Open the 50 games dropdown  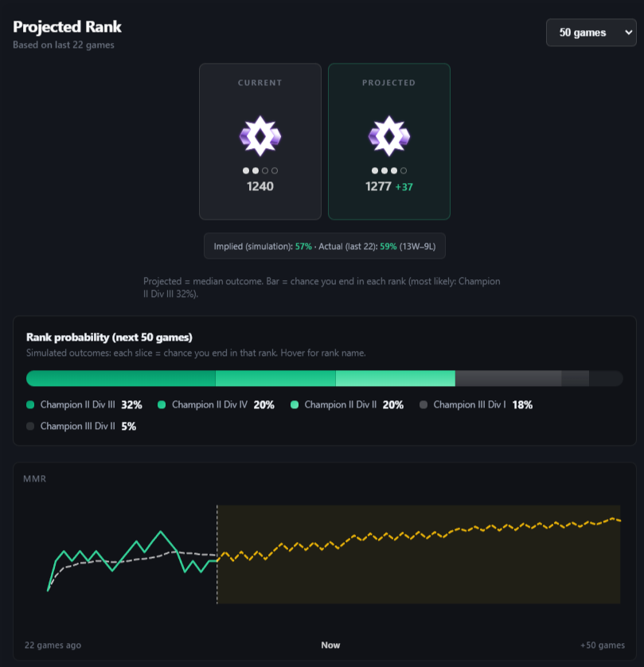tap(591, 33)
